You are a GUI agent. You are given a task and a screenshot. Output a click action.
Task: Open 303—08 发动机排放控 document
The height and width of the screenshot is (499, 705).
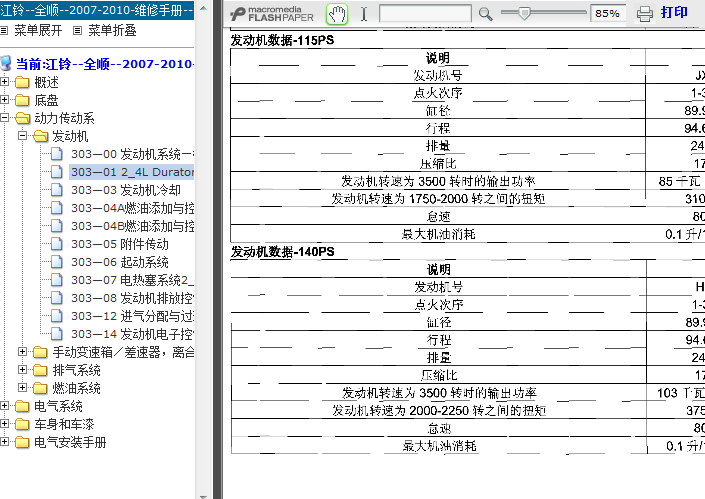[x=132, y=298]
